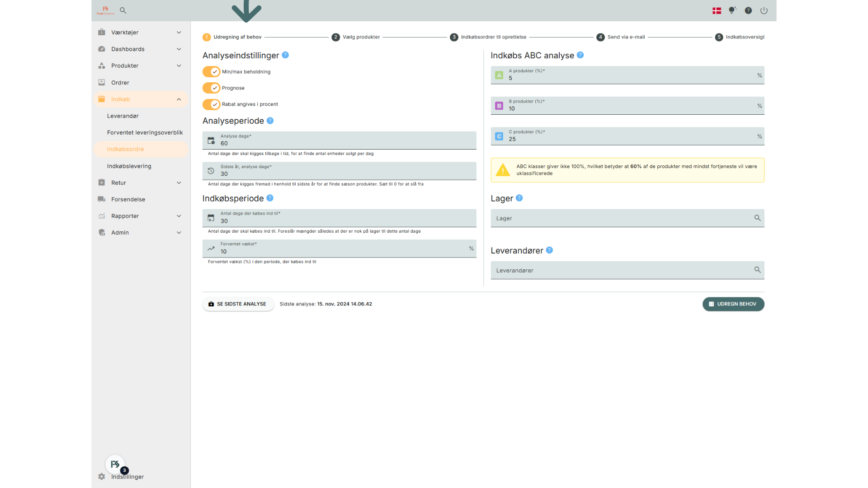Open the floating PS widget with badge 3
This screenshot has height=488, width=868.
(x=115, y=464)
